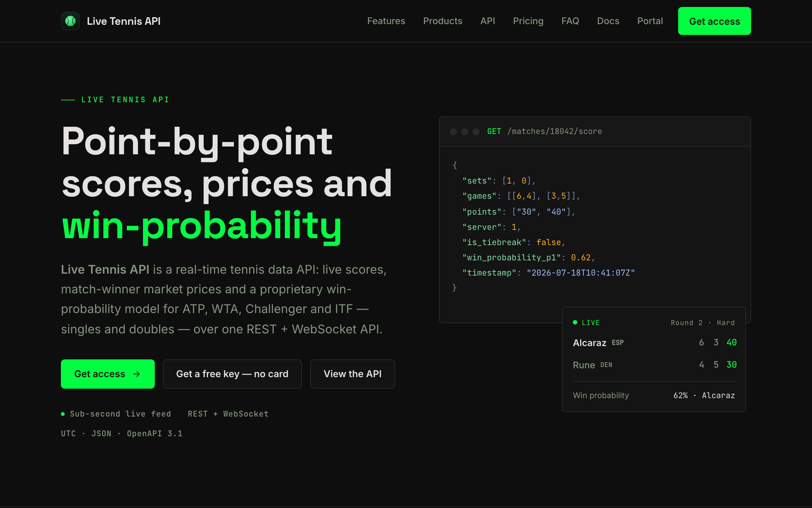Go to Products in the navigation
812x508 pixels.
coord(442,21)
